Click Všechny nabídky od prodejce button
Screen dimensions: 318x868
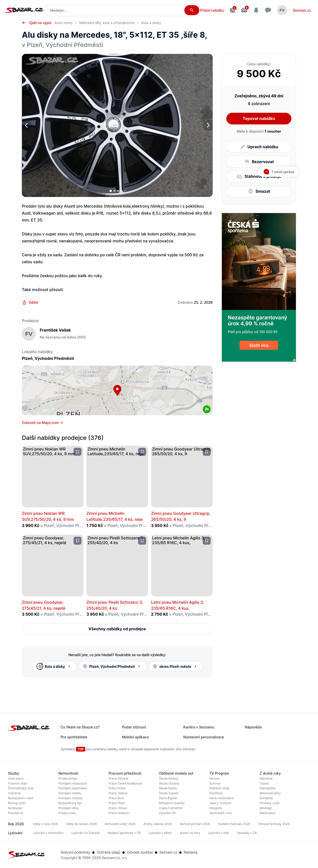coord(117,629)
